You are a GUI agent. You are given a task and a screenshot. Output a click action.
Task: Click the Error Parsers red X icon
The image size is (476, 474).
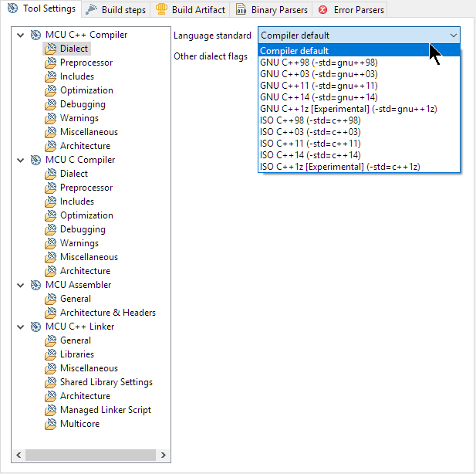323,10
